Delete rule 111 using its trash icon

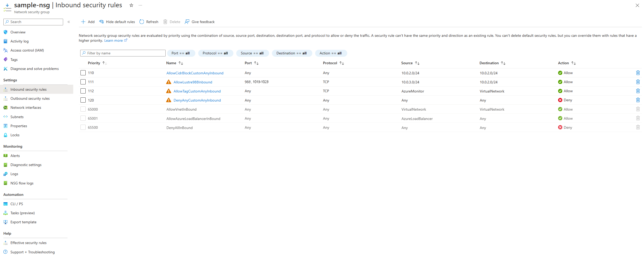(x=638, y=82)
